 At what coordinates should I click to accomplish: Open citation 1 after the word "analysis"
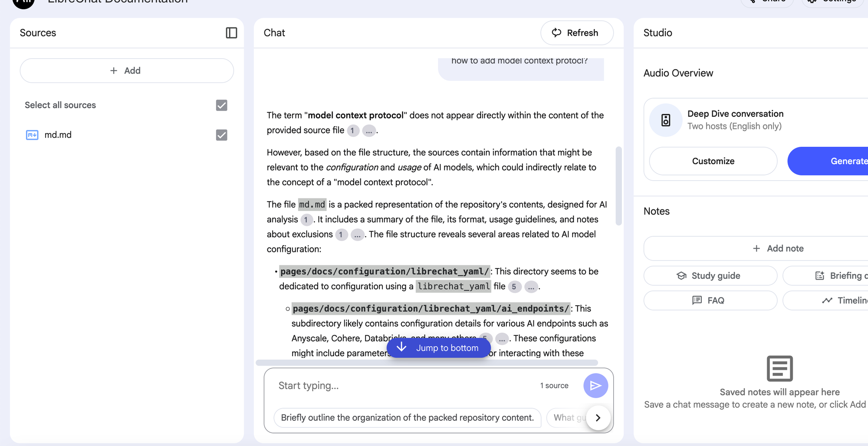coord(306,220)
